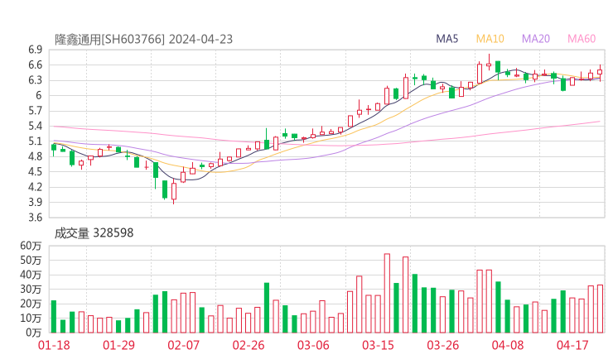This screenshot has height=364, width=613.
Task: Click the 4.5 price axis label
Action: (x=35, y=171)
